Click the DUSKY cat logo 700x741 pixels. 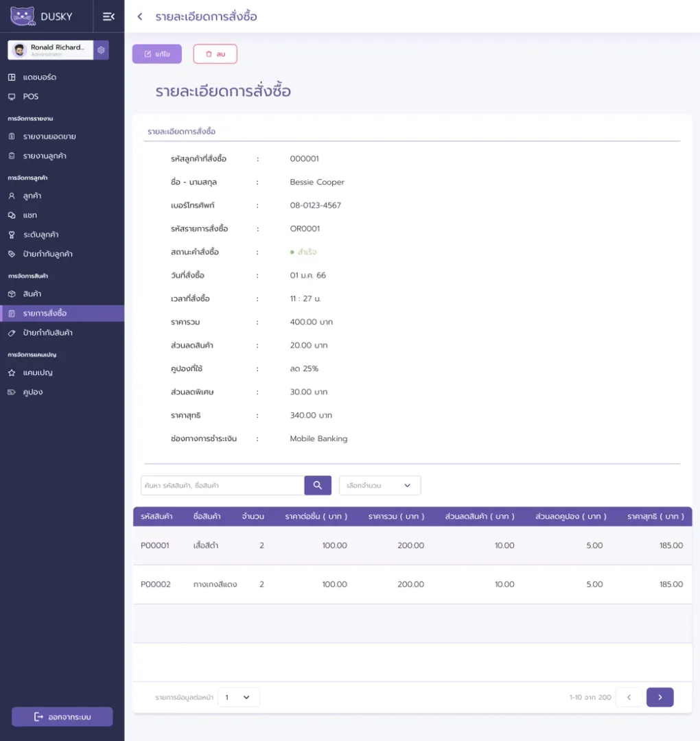coord(22,16)
